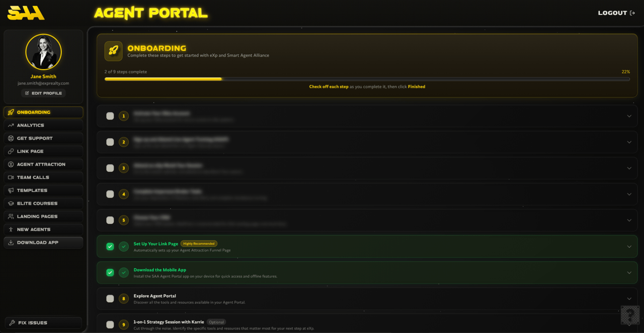Click the Download App icon in sidebar
The height and width of the screenshot is (333, 644).
[x=10, y=242]
